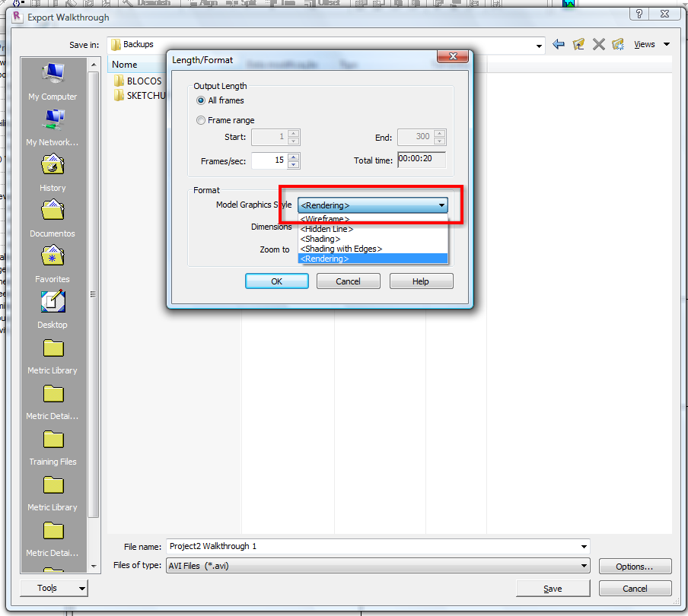
Task: Choose Shading with Edges style
Action: tap(373, 249)
